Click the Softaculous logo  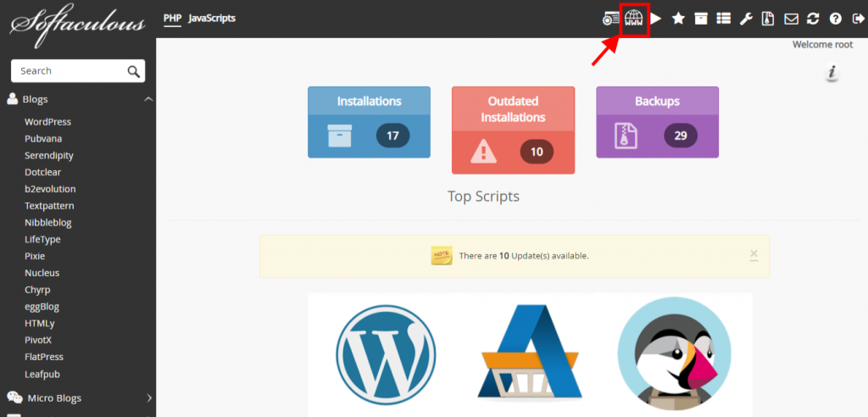pos(77,26)
